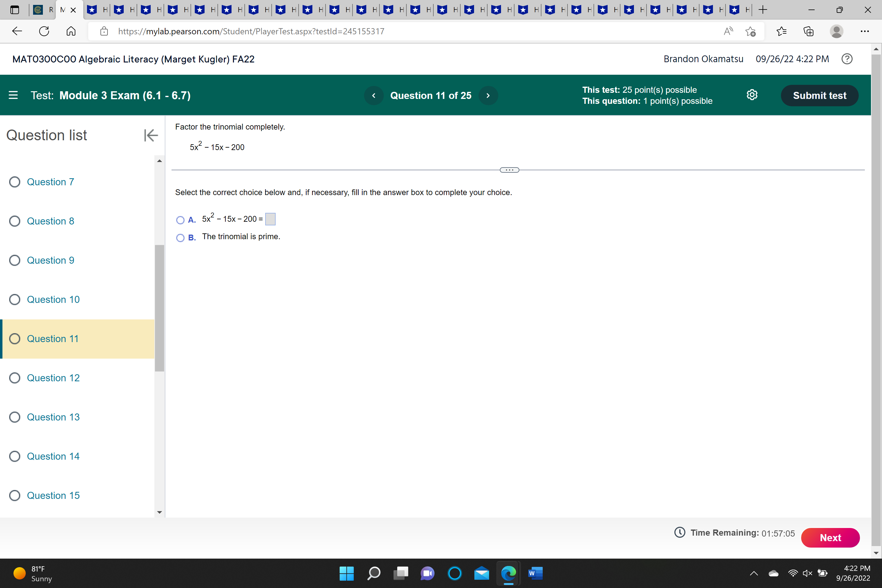Select choice B trinomial is prime
The image size is (882, 588).
180,238
